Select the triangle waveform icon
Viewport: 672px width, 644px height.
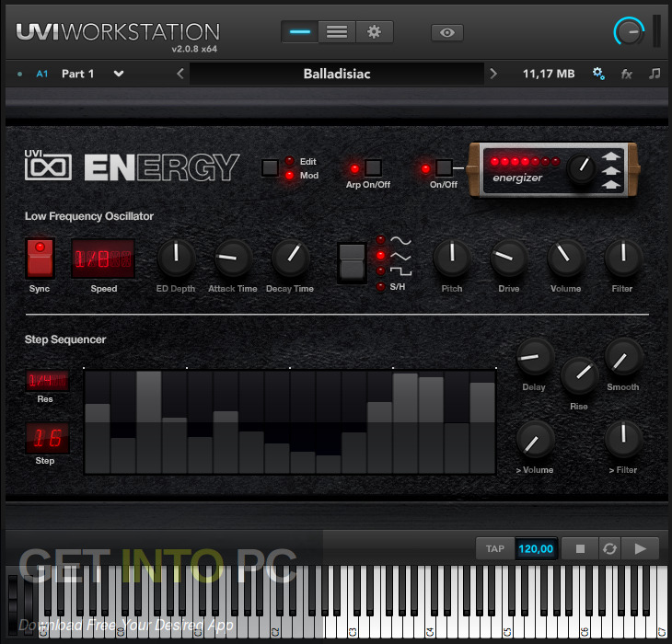click(x=400, y=256)
